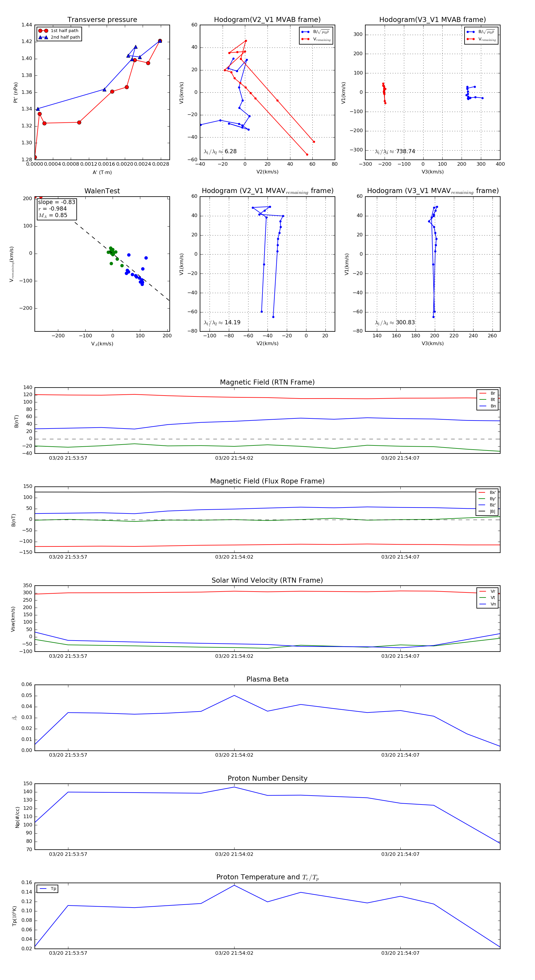
Task: Click the λ1/λ2 ≈ 6.28 annotation
Action: (220, 151)
